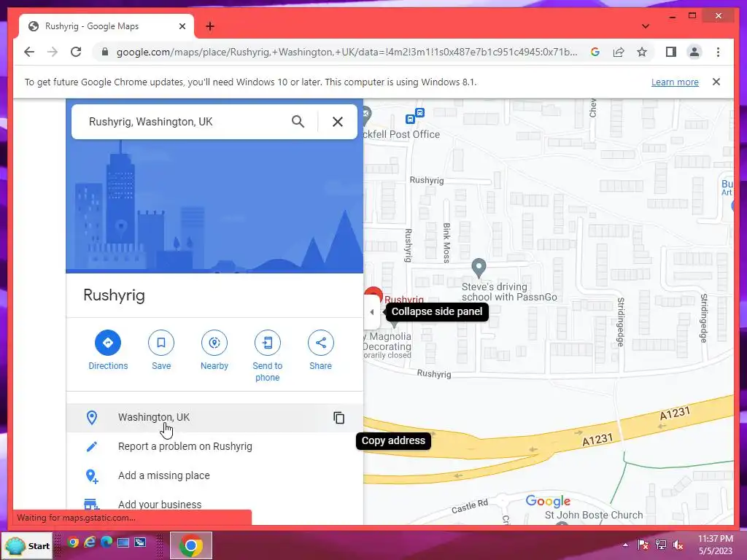Open Microsoft Edge from the taskbar

[107, 542]
